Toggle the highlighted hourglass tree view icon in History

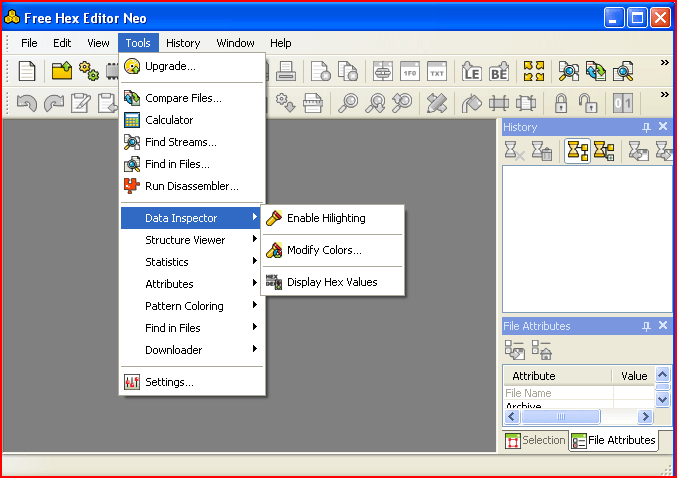pyautogui.click(x=577, y=151)
